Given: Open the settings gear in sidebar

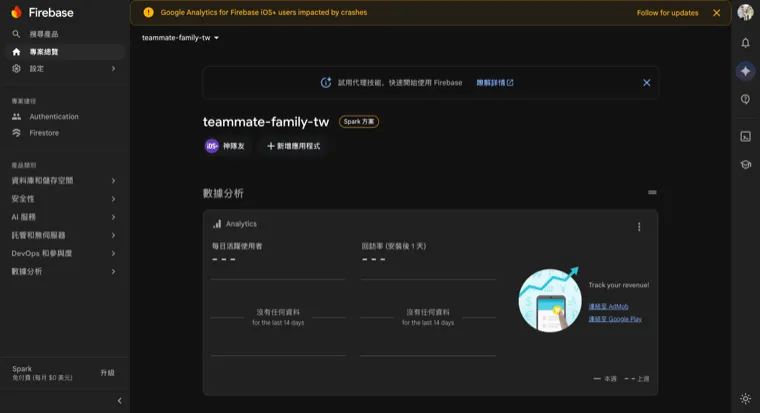Looking at the screenshot, I should coord(16,69).
